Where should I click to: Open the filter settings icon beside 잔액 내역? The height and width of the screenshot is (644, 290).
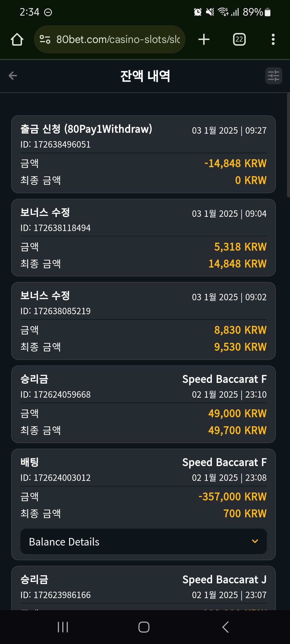(274, 76)
